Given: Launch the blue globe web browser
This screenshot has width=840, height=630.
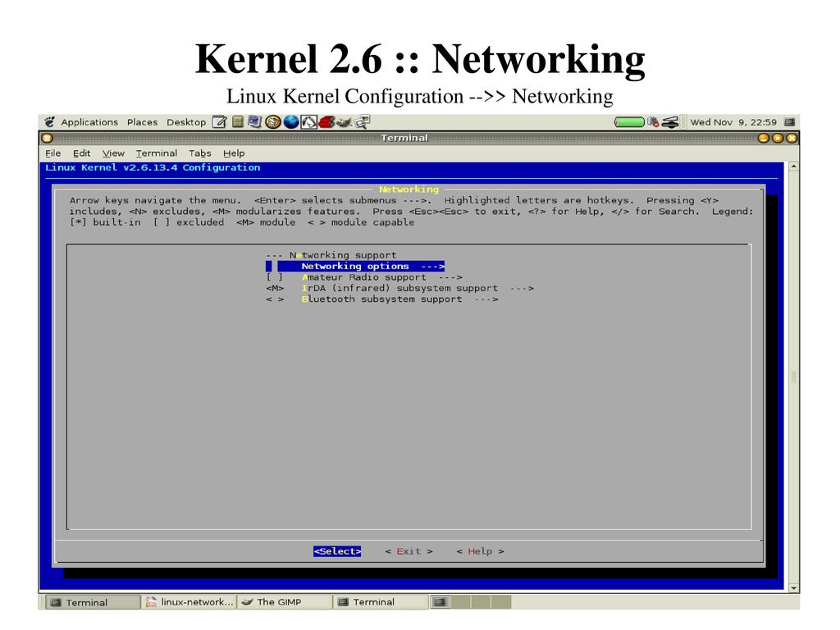Looking at the screenshot, I should 291,122.
